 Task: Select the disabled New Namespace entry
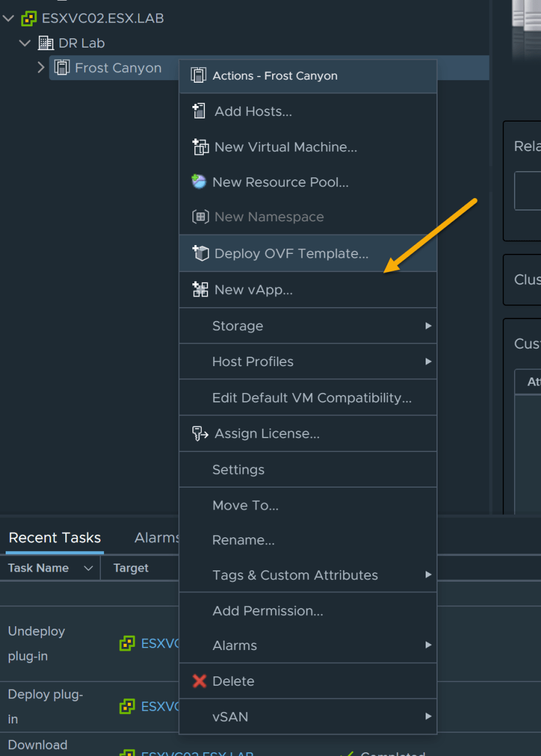(308, 217)
